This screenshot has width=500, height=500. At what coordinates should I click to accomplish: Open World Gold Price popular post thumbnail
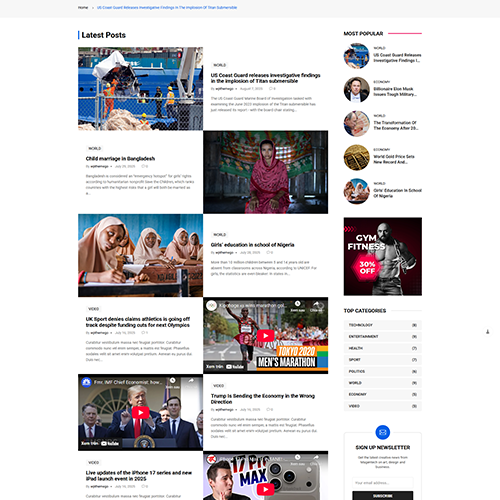(357, 157)
